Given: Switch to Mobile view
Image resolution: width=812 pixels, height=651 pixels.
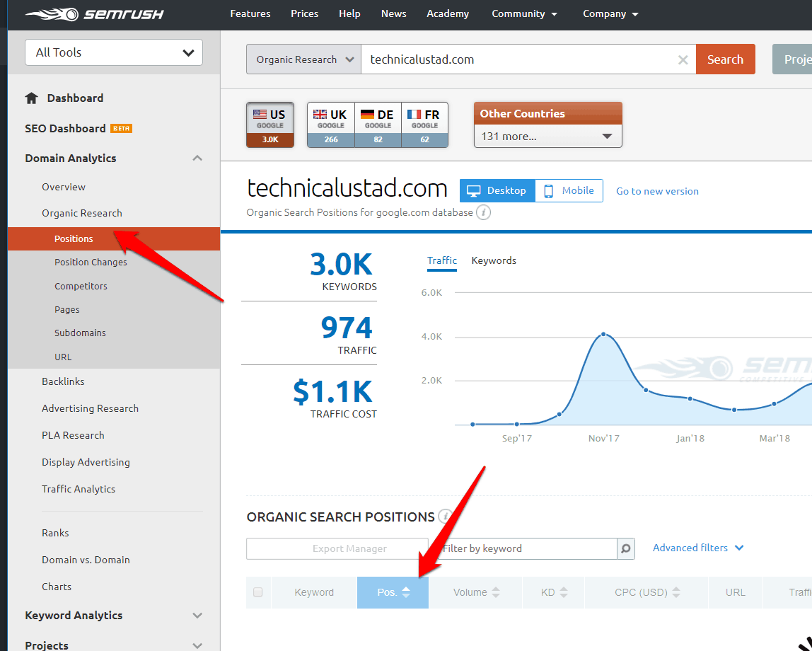Looking at the screenshot, I should (569, 190).
